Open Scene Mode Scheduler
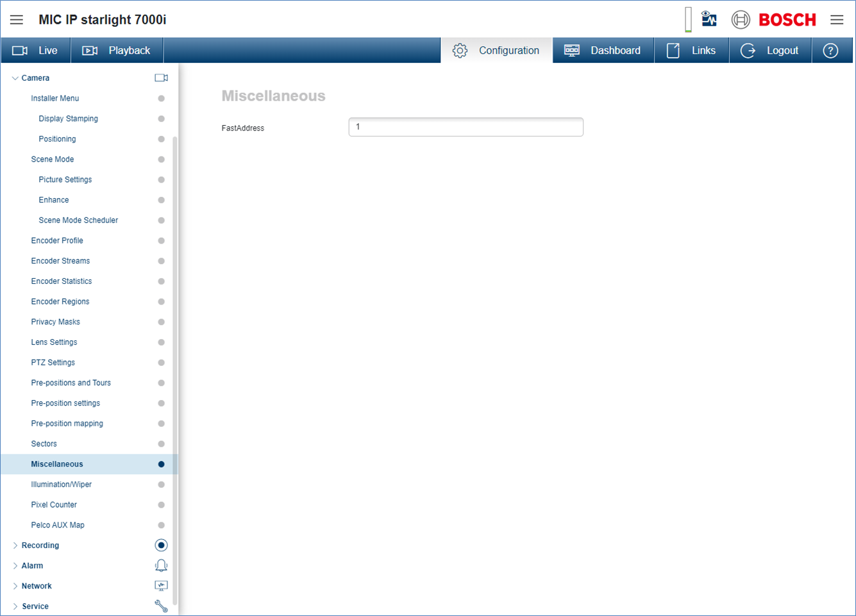This screenshot has height=616, width=856. 78,221
